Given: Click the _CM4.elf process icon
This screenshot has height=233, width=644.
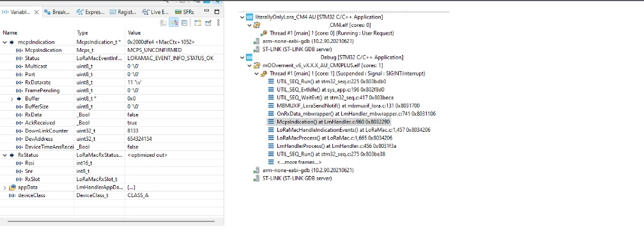Looking at the screenshot, I should 257,26.
